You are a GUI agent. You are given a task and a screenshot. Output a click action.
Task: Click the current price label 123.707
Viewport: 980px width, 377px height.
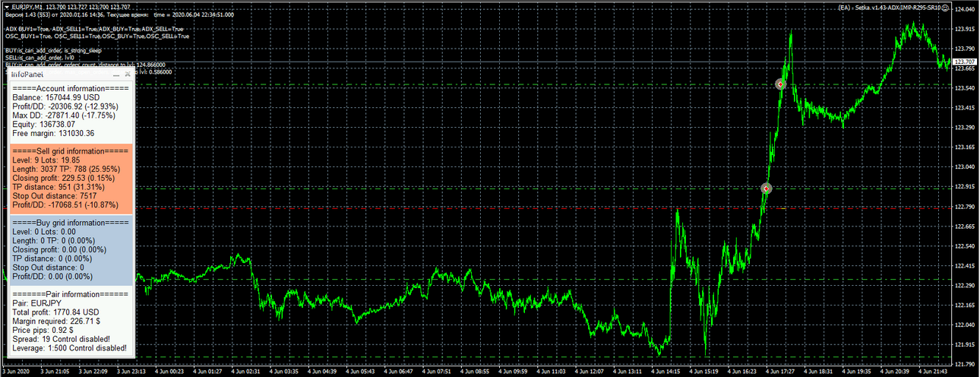click(965, 62)
